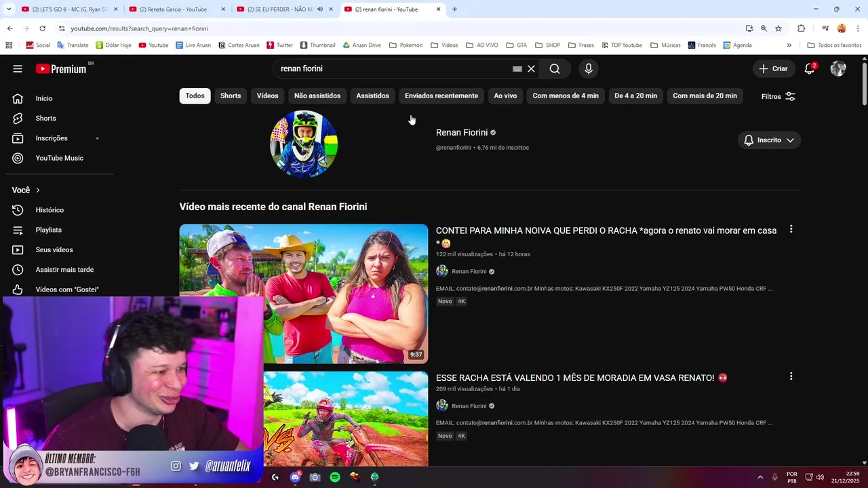Open the CONTEI PARA MINHA NOIVA video thumbnail

tap(304, 293)
